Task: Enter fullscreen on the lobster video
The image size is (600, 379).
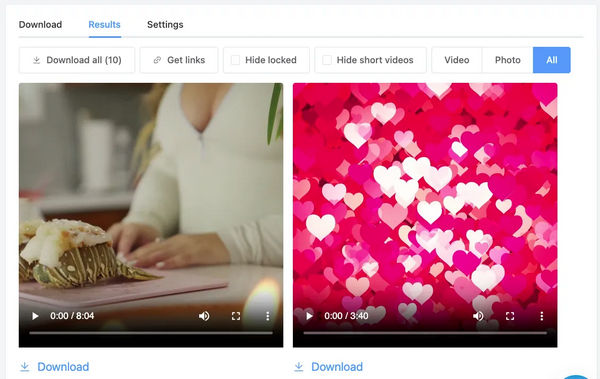Action: click(236, 316)
